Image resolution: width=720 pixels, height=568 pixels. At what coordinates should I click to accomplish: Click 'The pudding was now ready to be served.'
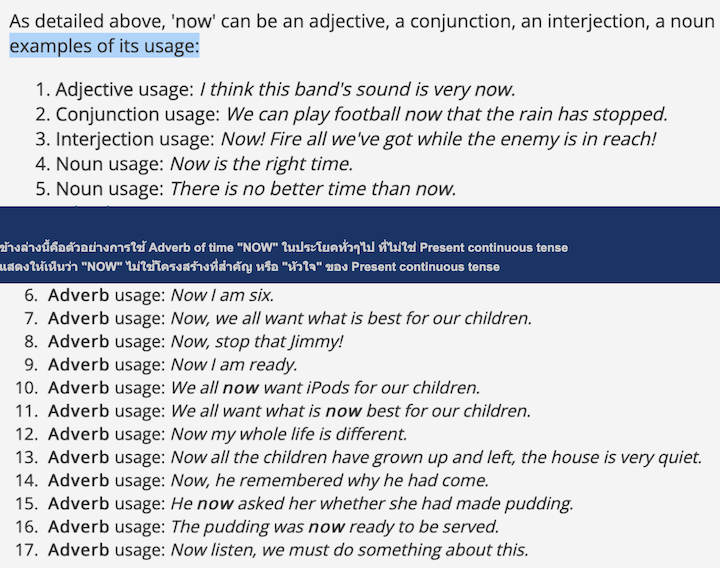[335, 527]
